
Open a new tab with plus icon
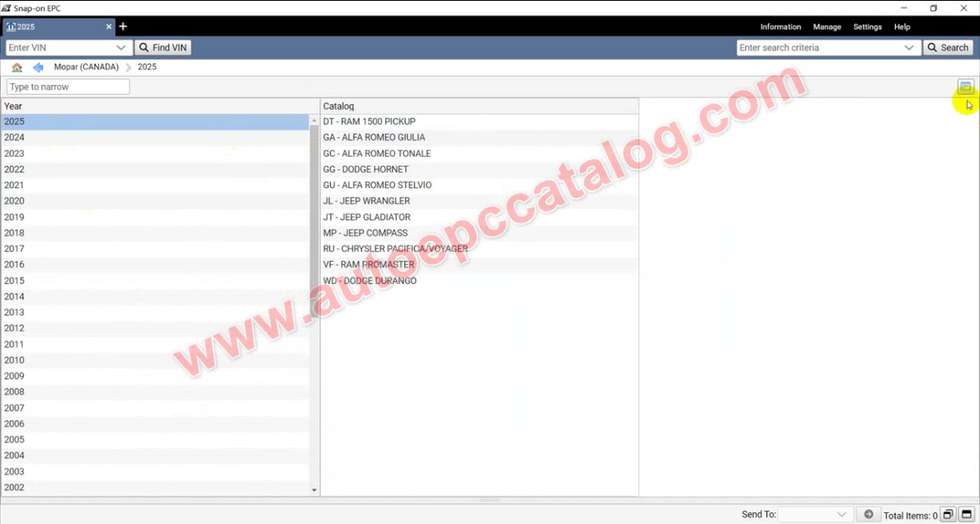click(x=123, y=26)
